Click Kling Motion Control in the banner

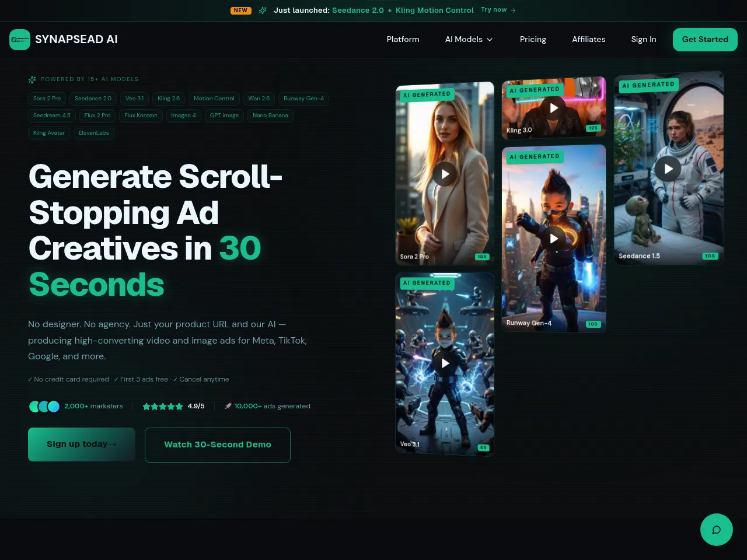coord(435,10)
